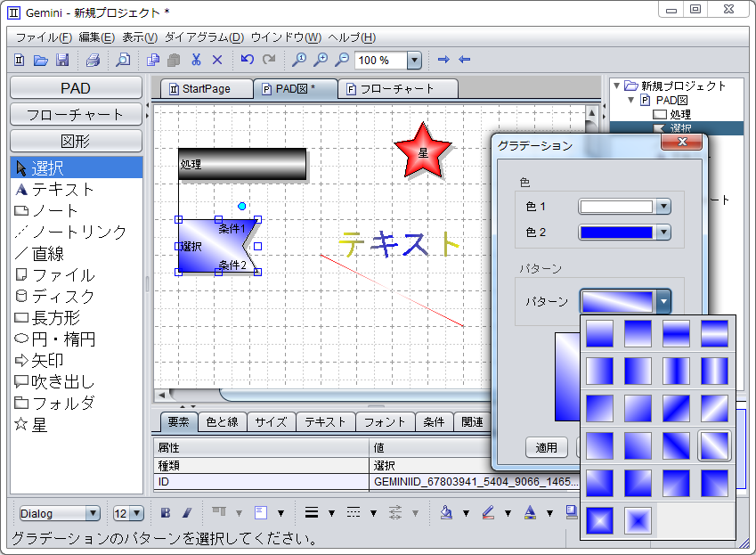Activate the 選択 pointer tool in palette
Screen dimensions: 756x555
tap(77, 167)
